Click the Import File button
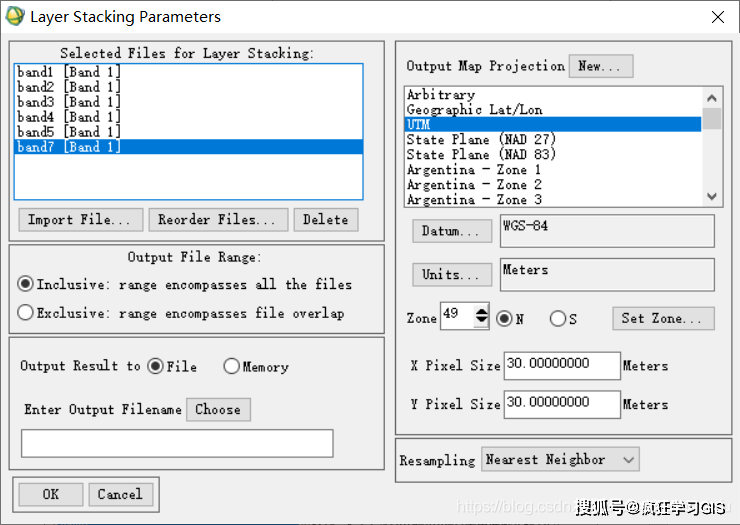Viewport: 740px width, 525px height. [80, 220]
